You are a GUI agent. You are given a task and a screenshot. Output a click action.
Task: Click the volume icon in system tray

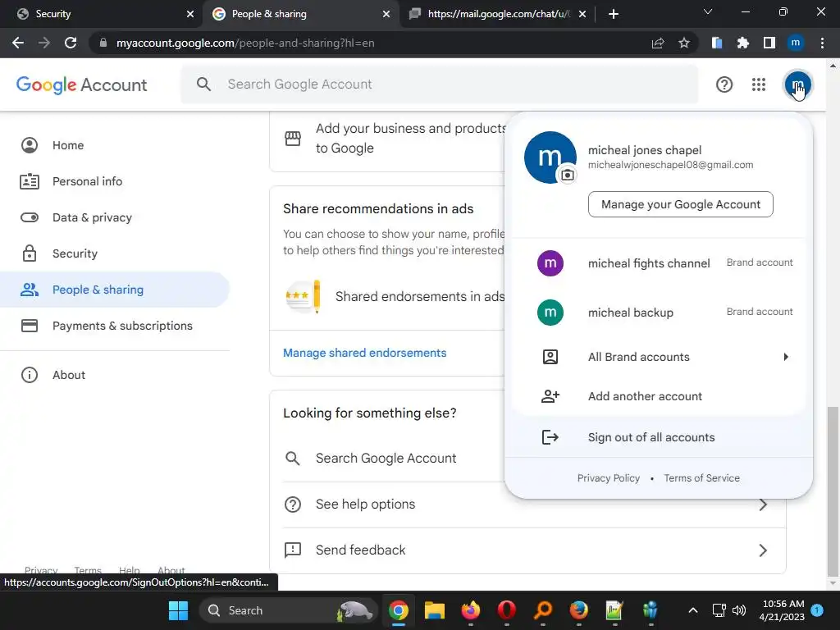tap(739, 610)
